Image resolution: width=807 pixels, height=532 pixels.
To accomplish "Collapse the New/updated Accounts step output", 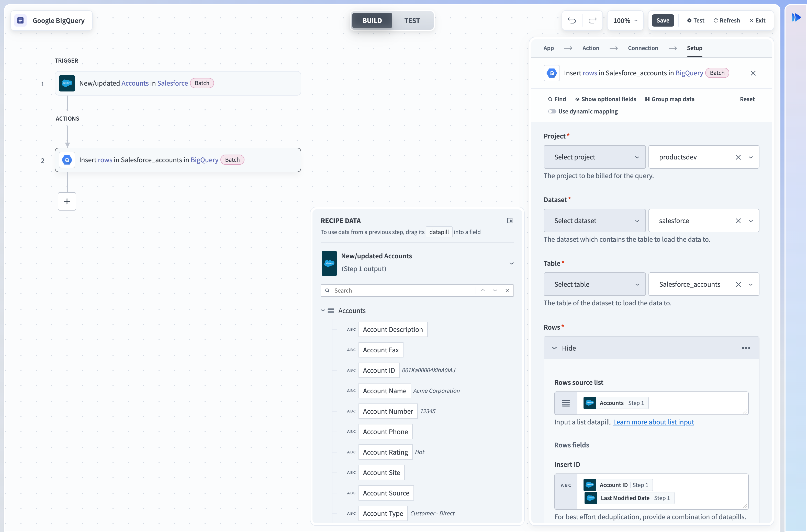I will (511, 263).
